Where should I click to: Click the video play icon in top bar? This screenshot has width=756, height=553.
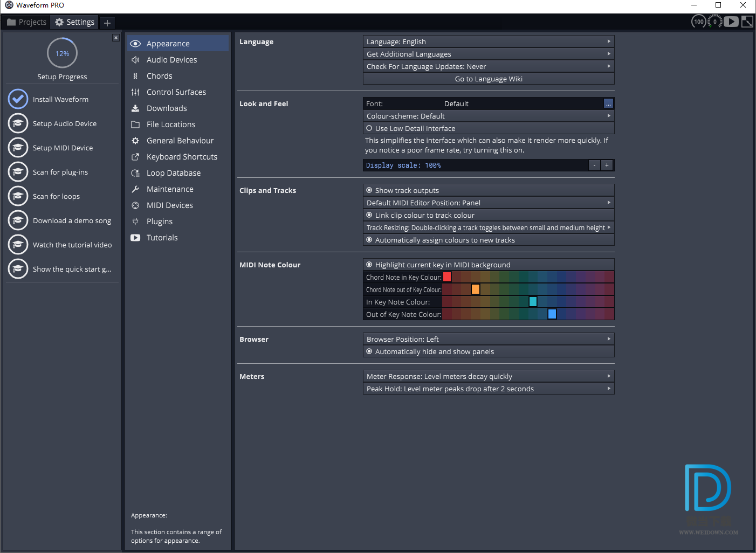coord(731,22)
